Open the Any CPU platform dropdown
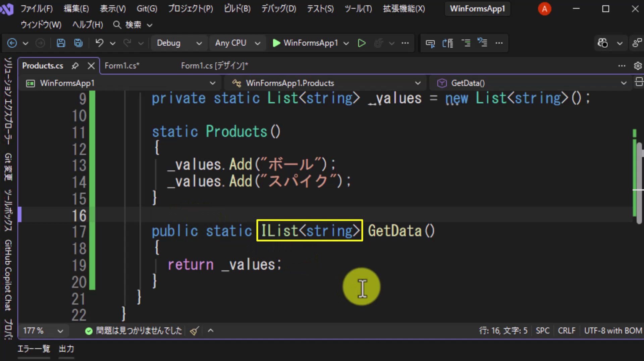Image resolution: width=644 pixels, height=361 pixels. (x=237, y=43)
